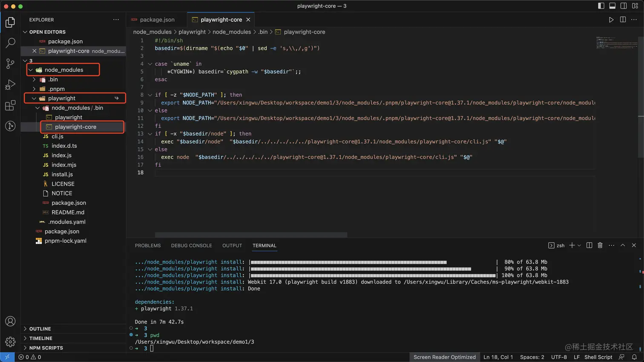
Task: Run the file with the play icon
Action: point(611,20)
